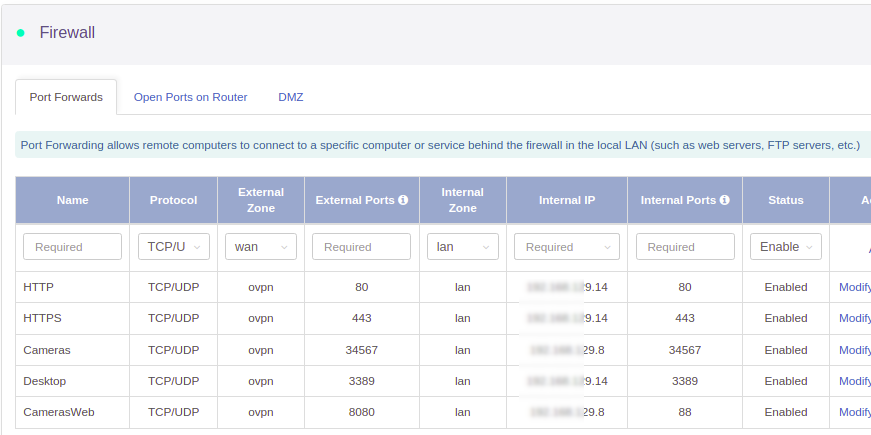The image size is (871, 435).
Task: Switch to the Port Forwards tab
Action: [66, 97]
